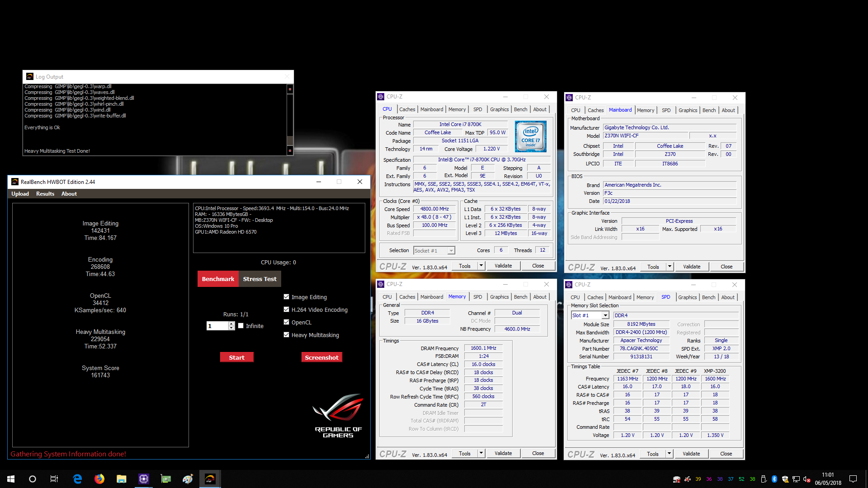Click the Intel Core i7 logo in CPU-Z
Image resolution: width=868 pixels, height=488 pixels.
click(x=531, y=136)
